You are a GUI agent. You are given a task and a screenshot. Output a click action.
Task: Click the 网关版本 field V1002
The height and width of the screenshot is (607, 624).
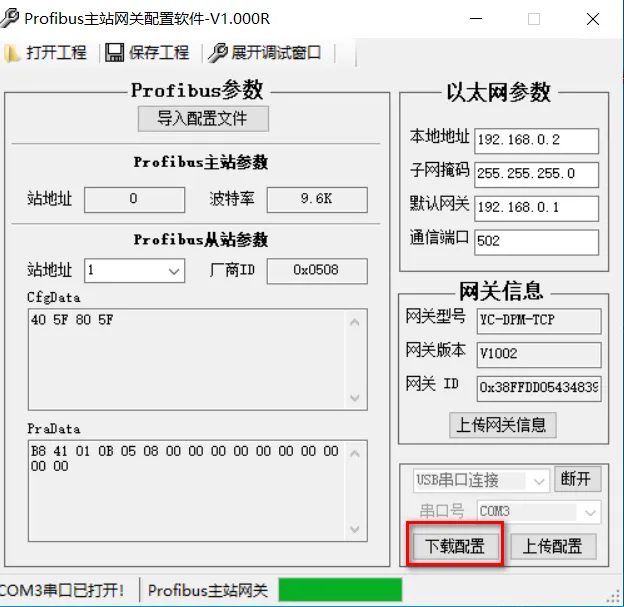click(539, 355)
